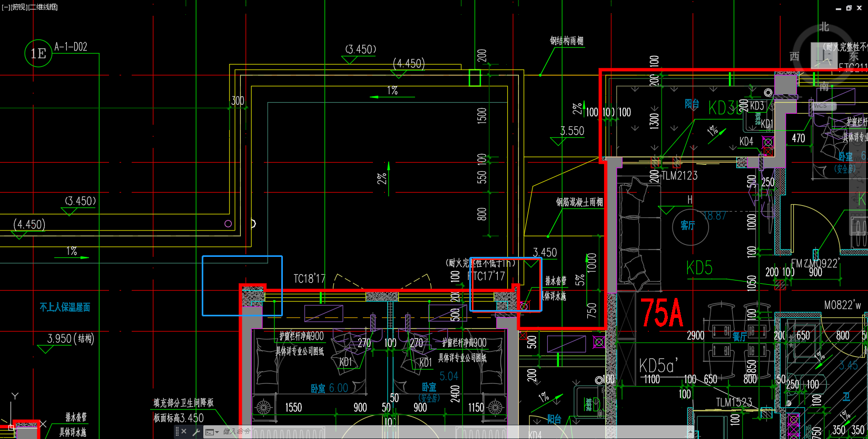The width and height of the screenshot is (868, 439).
Task: Click the KD5 green label
Action: [699, 268]
